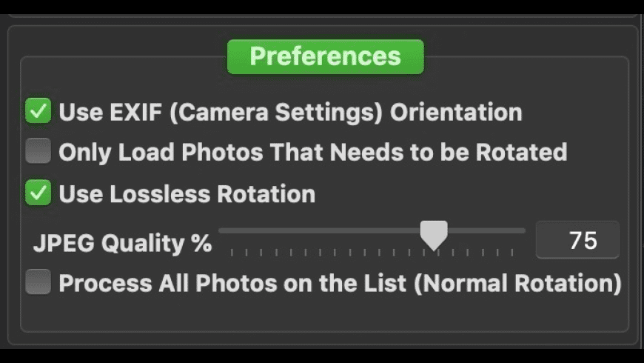Screen dimensions: 644x363
Task: Enable Only Load Photos That Needs Rotated checkbox
Action: [x=38, y=152]
